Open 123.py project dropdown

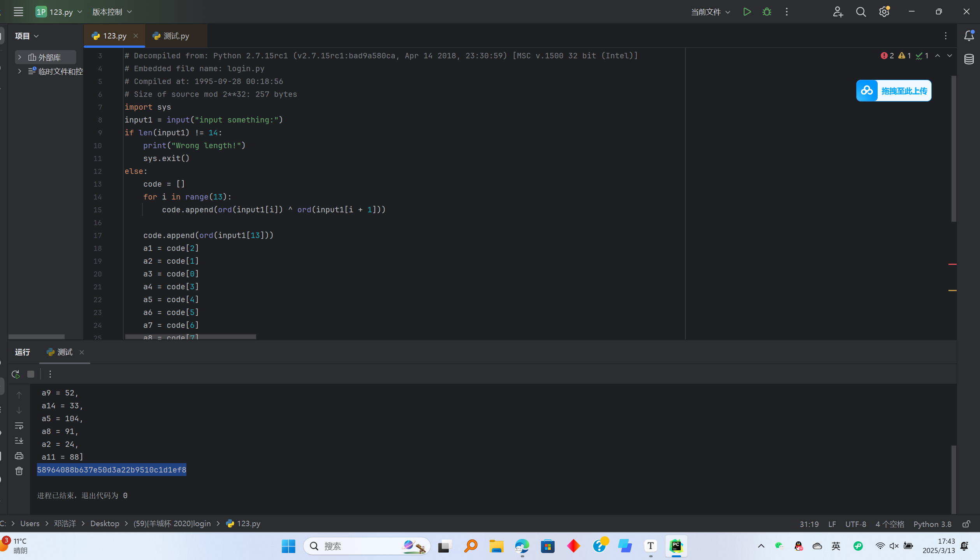pos(59,12)
